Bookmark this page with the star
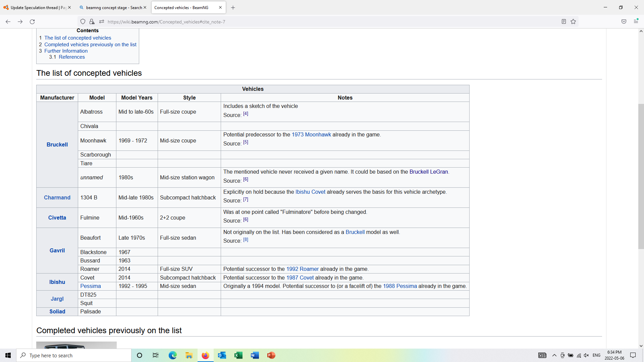644x362 pixels. click(x=573, y=22)
